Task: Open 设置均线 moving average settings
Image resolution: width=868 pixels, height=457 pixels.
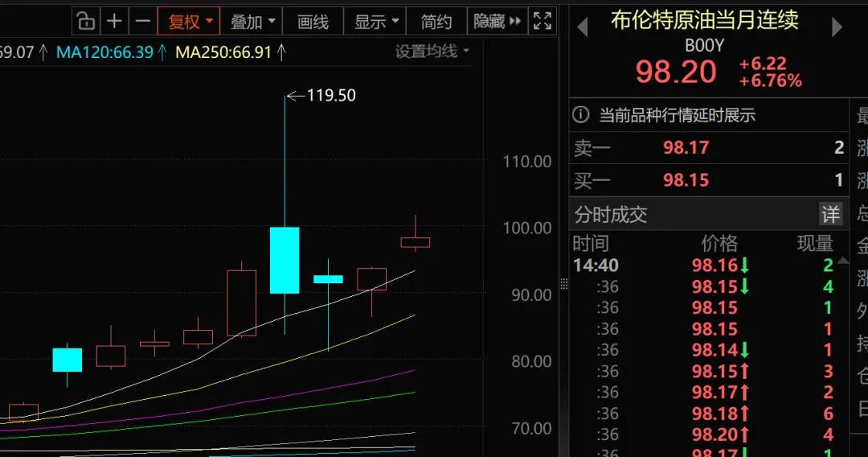Action: pyautogui.click(x=432, y=51)
